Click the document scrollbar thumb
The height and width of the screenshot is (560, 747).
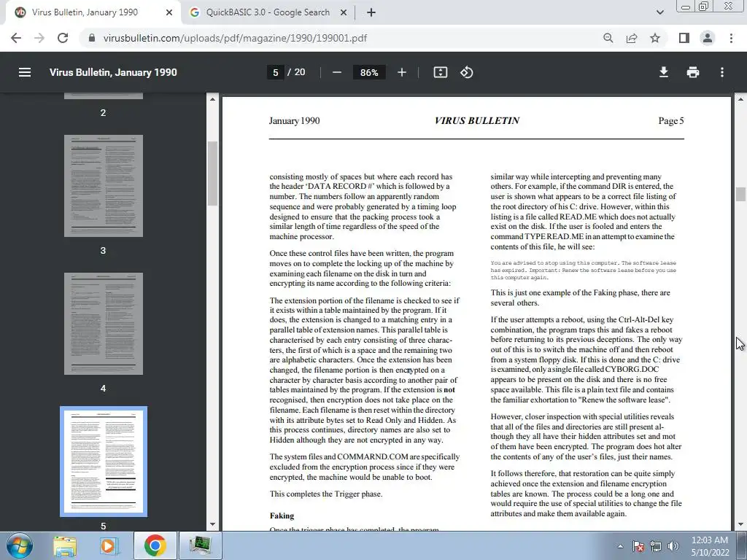740,194
